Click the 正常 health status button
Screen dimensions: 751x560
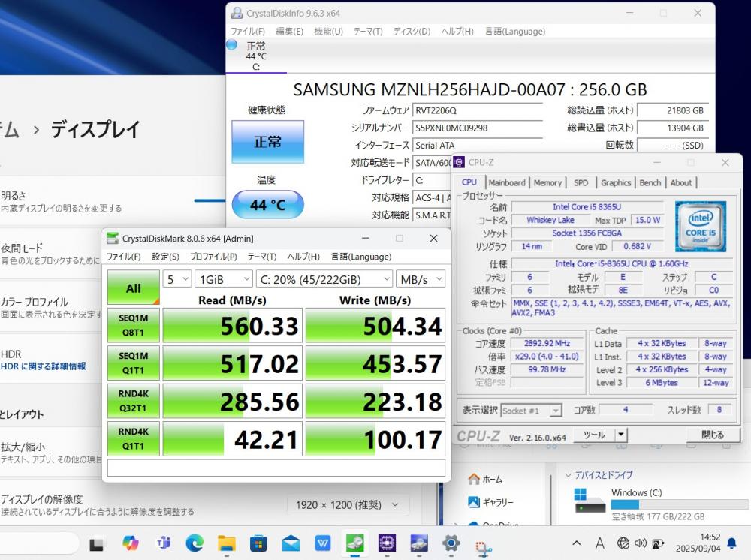pos(268,142)
